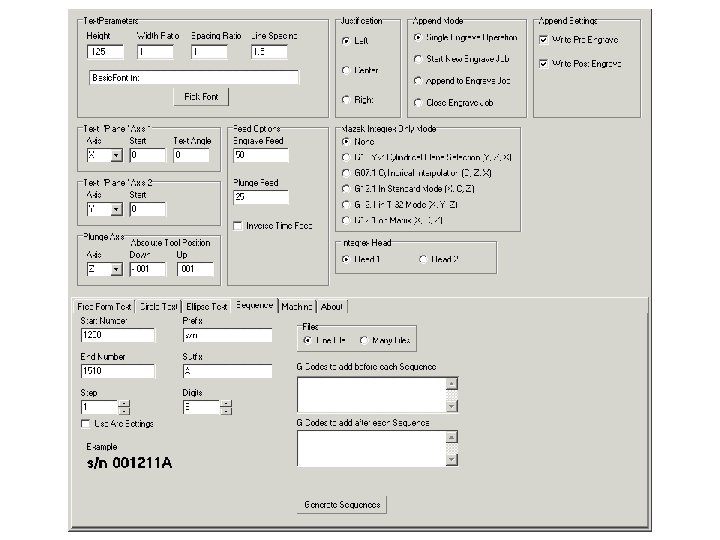Open Text Plane Axis 2 dropdown
This screenshot has width=720, height=540.
pos(117,210)
